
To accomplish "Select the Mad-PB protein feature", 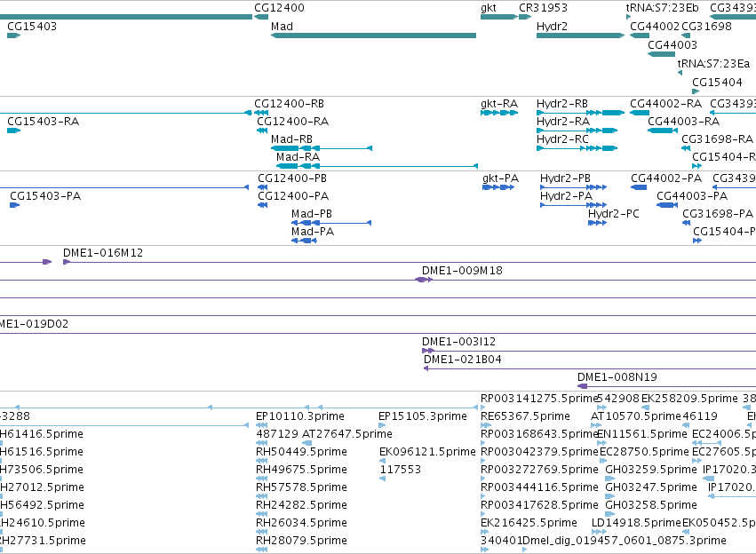I will (331, 223).
